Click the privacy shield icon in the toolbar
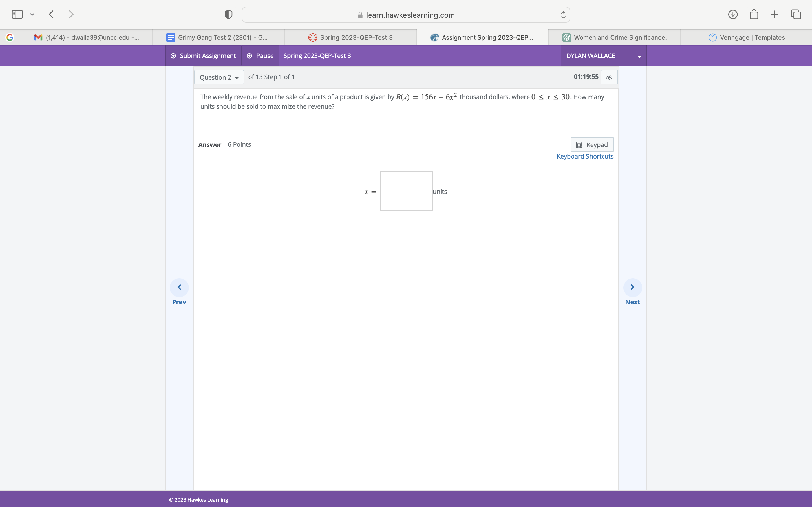Viewport: 812px width, 507px height. pos(228,14)
